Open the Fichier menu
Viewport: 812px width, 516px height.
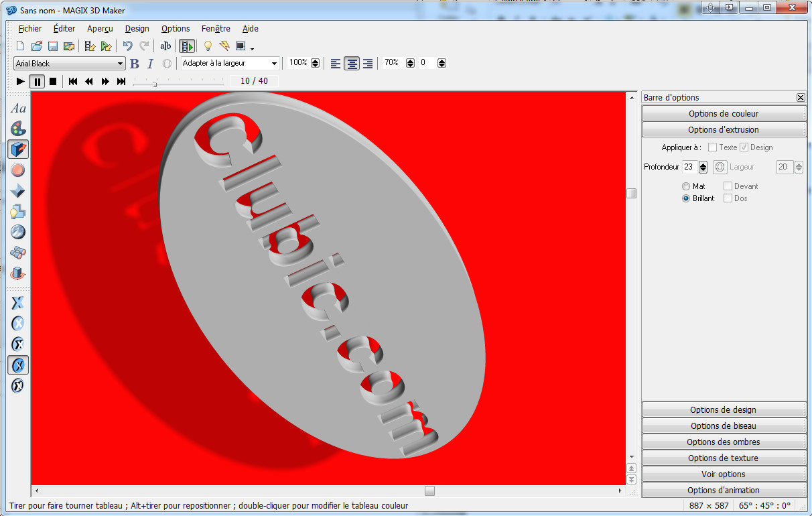(x=30, y=29)
